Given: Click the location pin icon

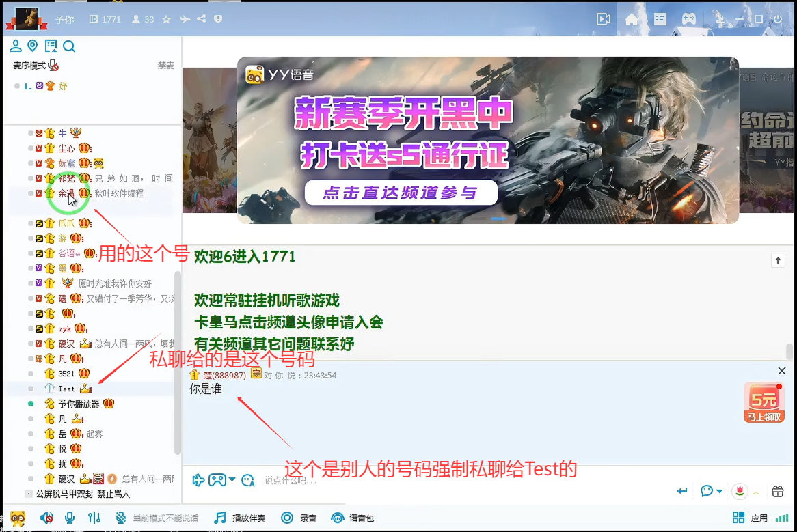Looking at the screenshot, I should pos(32,46).
